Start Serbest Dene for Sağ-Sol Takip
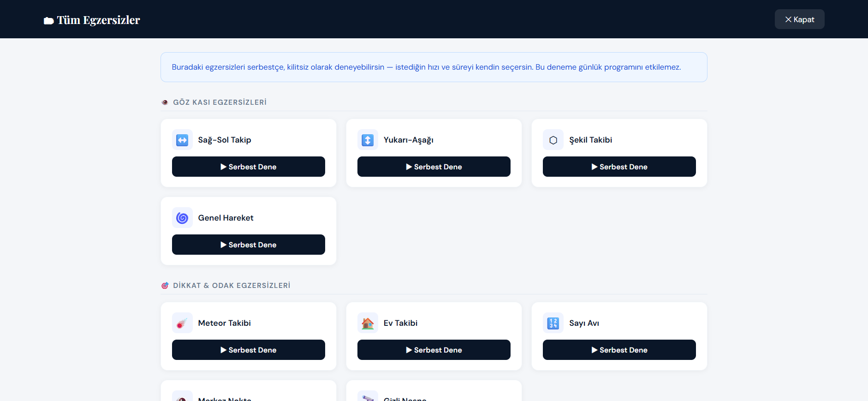 (x=249, y=167)
